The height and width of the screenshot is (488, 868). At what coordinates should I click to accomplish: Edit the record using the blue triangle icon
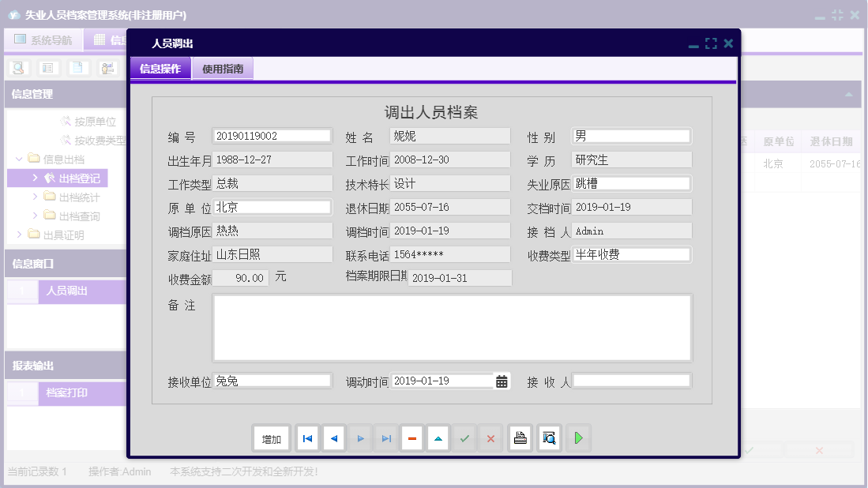[438, 438]
